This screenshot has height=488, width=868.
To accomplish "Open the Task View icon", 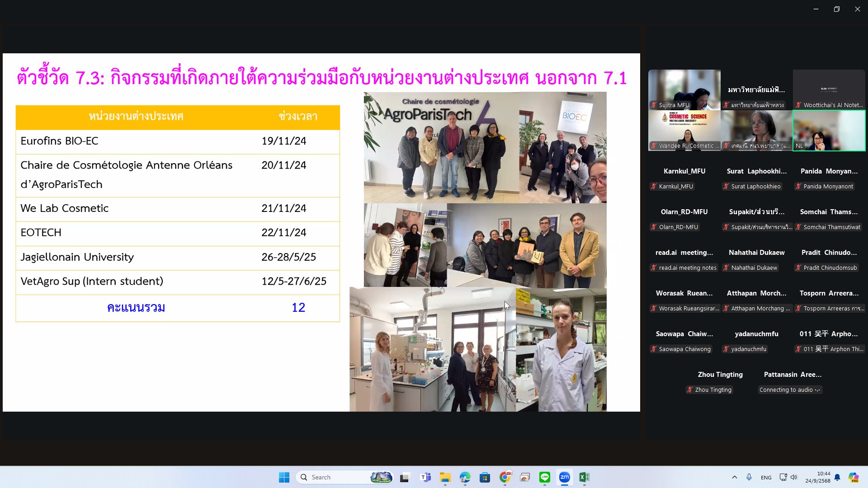I will click(x=405, y=477).
